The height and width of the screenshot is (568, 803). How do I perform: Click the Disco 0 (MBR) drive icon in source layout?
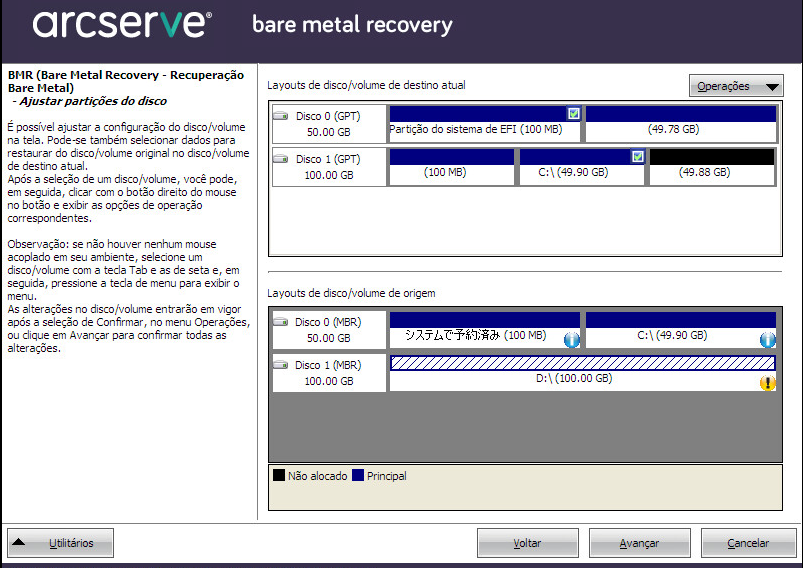click(x=280, y=322)
